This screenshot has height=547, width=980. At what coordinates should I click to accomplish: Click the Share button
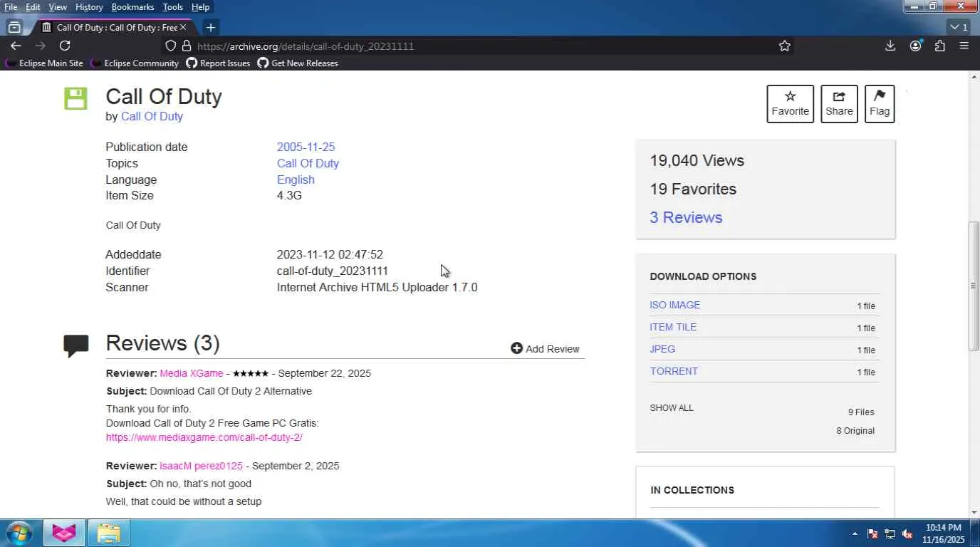point(839,104)
